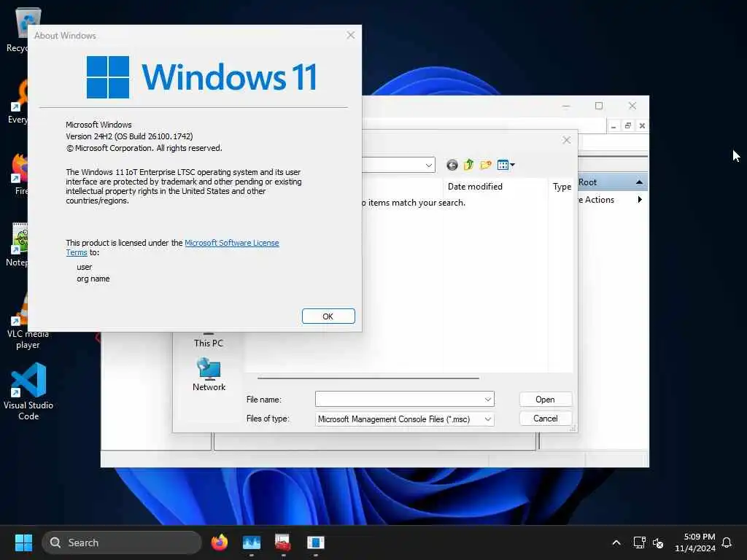
Task: Minimize the management console window
Action: [x=566, y=106]
